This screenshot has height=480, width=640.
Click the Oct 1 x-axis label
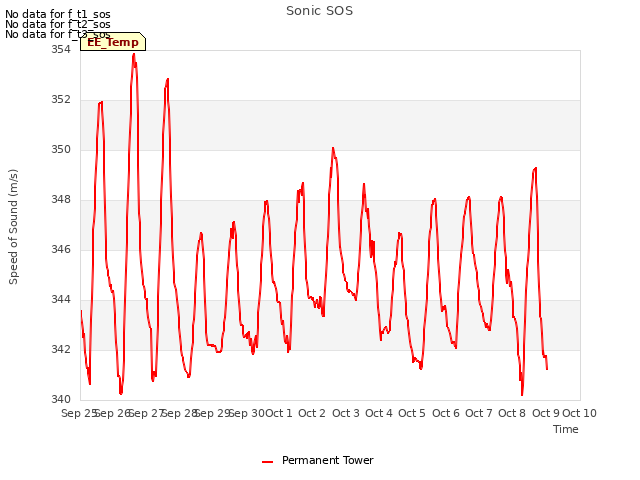279,413
